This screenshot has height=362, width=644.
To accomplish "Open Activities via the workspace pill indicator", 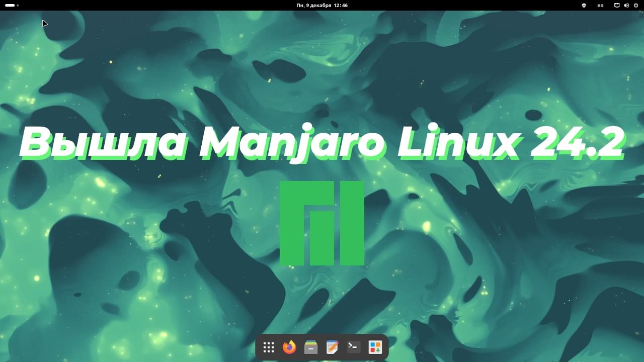I will 10,6.
